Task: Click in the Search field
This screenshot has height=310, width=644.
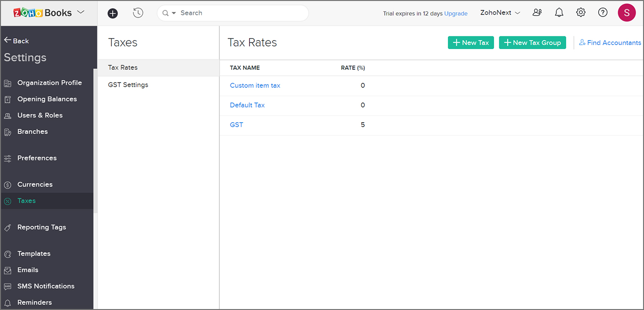Action: pyautogui.click(x=240, y=13)
